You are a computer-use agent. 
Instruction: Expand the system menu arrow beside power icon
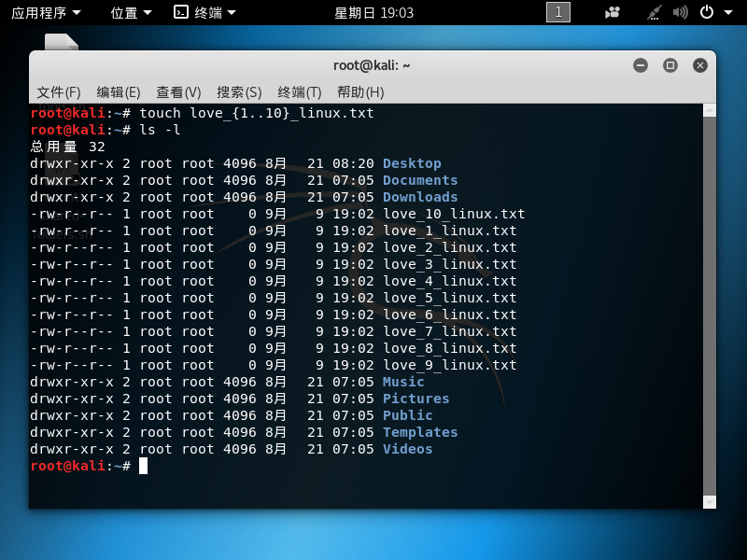tap(728, 13)
